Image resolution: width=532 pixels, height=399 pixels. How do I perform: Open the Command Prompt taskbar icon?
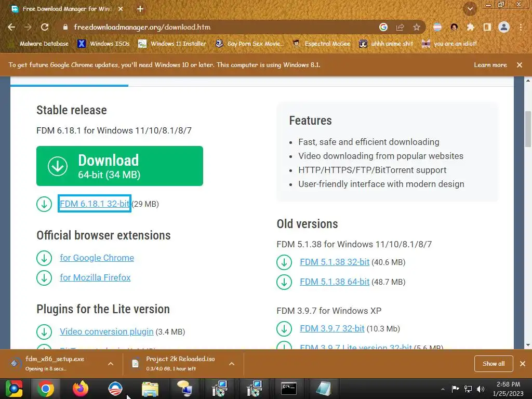click(289, 389)
